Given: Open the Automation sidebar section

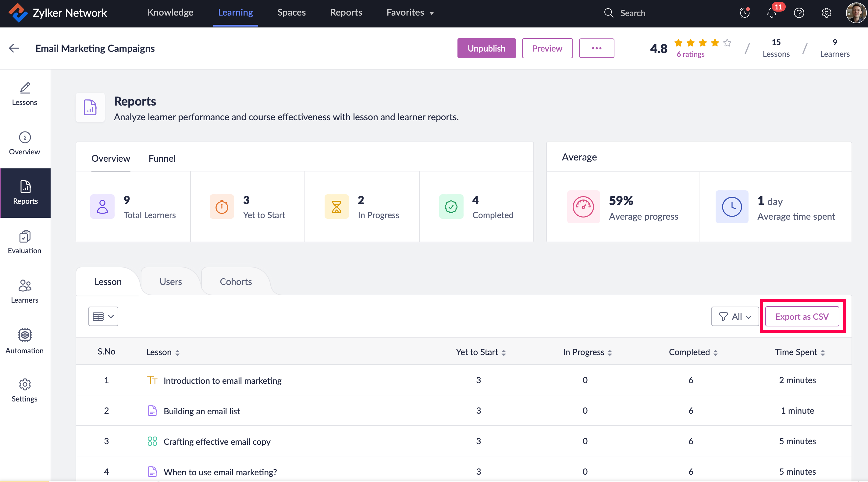Looking at the screenshot, I should 25,341.
